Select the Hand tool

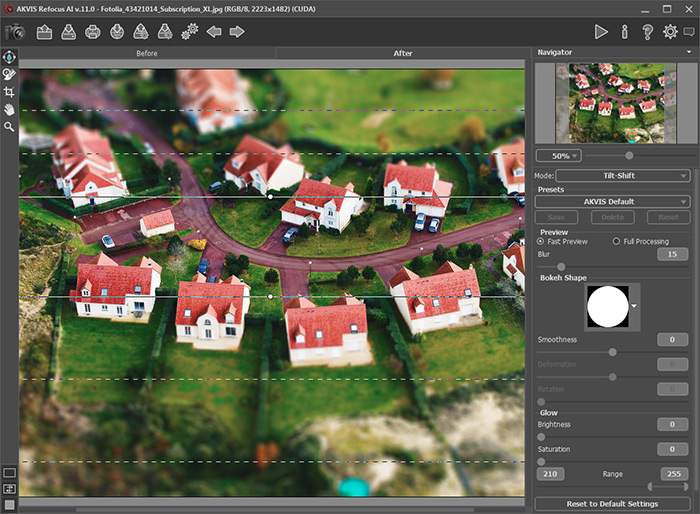[x=9, y=110]
